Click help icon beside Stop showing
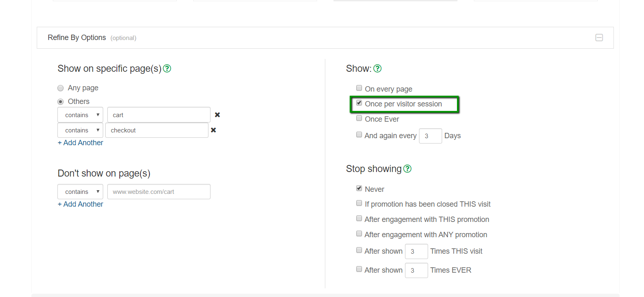This screenshot has width=644, height=297. (x=407, y=169)
